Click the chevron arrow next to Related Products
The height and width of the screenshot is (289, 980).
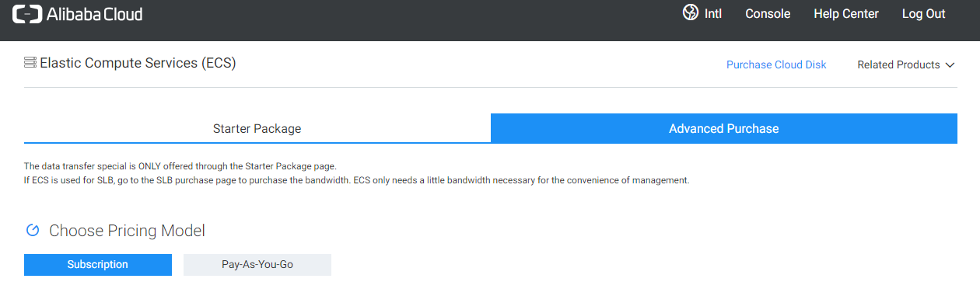(x=950, y=65)
